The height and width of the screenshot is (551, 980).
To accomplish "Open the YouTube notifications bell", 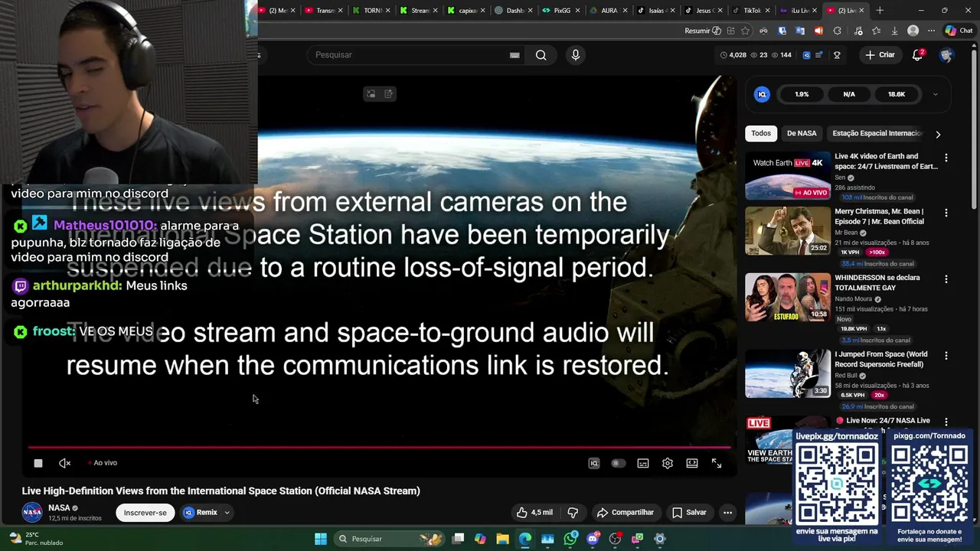I will point(918,55).
